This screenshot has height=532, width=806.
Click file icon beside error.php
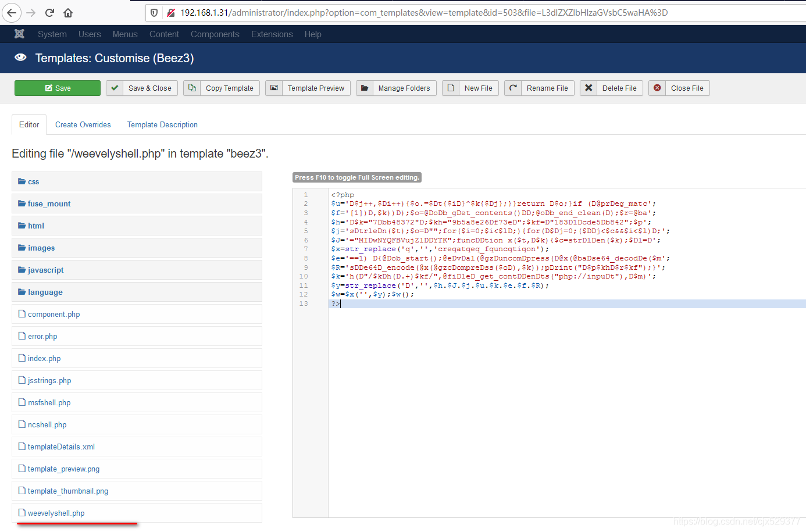click(22, 336)
